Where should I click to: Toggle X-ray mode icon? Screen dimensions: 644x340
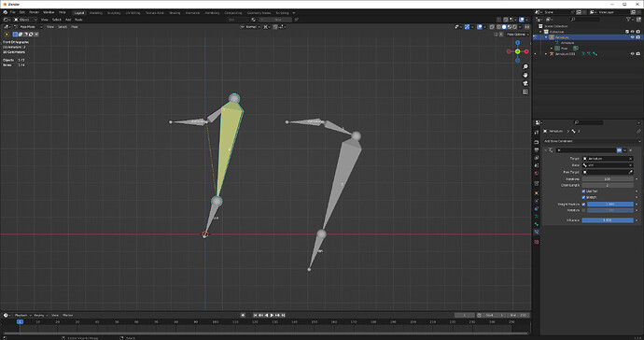coord(492,27)
